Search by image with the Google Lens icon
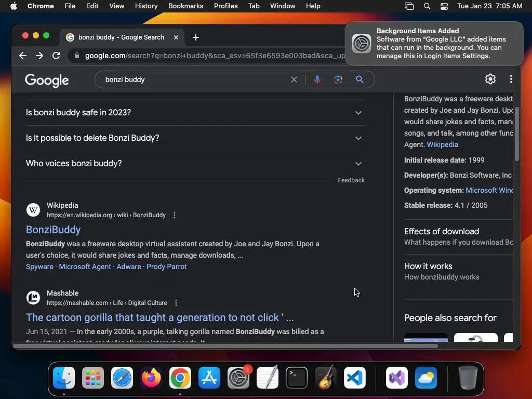The width and height of the screenshot is (532, 399). pos(338,79)
